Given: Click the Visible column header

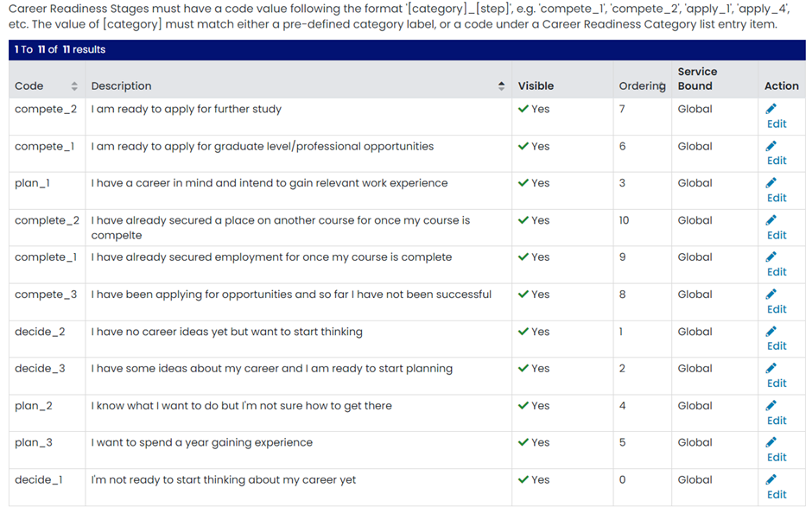Looking at the screenshot, I should (x=536, y=86).
